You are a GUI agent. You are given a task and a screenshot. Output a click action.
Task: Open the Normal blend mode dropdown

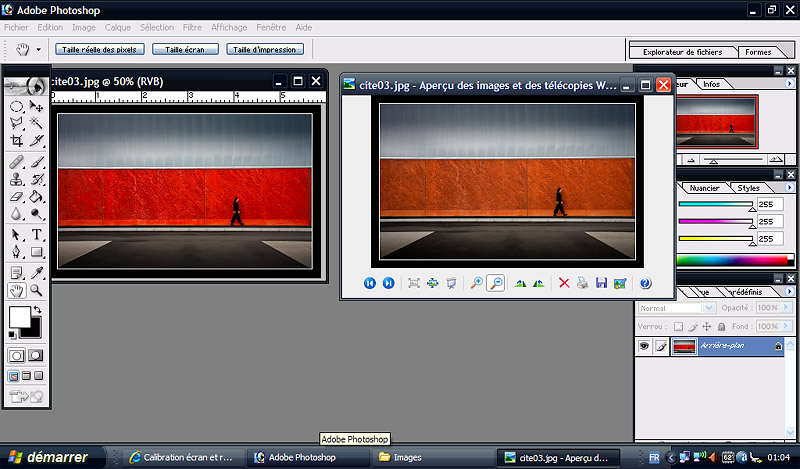676,308
